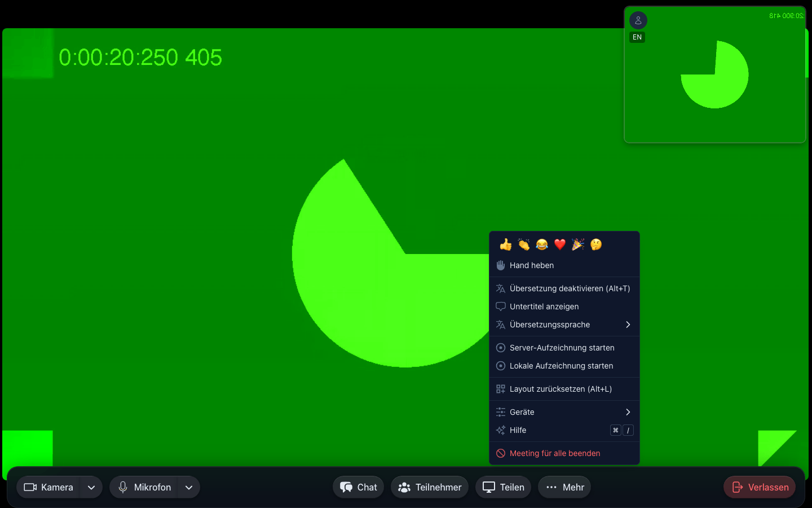Open camera options dropdown arrow
The image size is (812, 508).
tap(91, 487)
